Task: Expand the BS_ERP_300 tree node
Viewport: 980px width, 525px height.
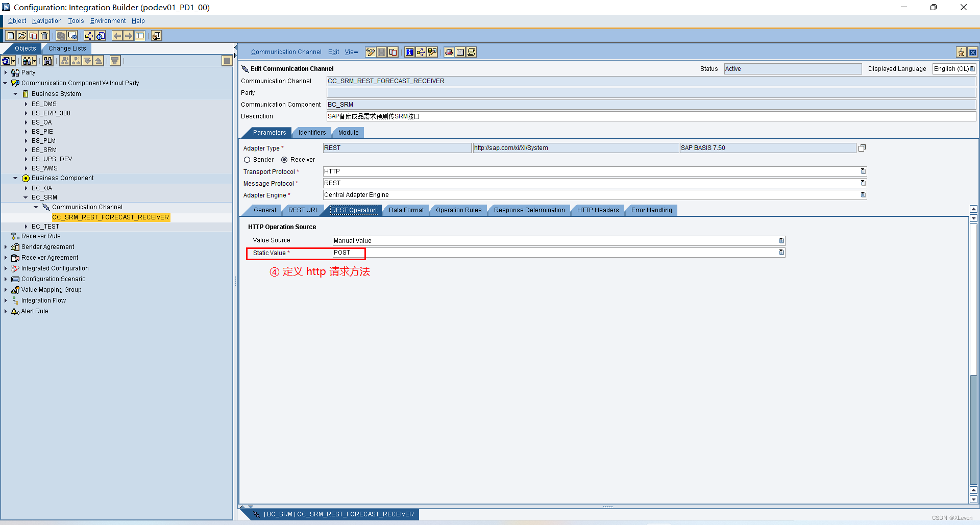Action: pos(26,113)
